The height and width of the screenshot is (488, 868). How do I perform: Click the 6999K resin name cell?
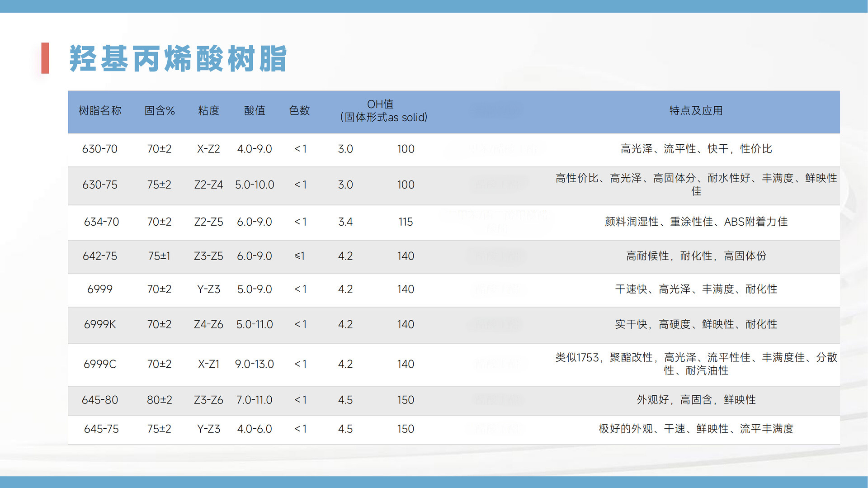point(100,324)
